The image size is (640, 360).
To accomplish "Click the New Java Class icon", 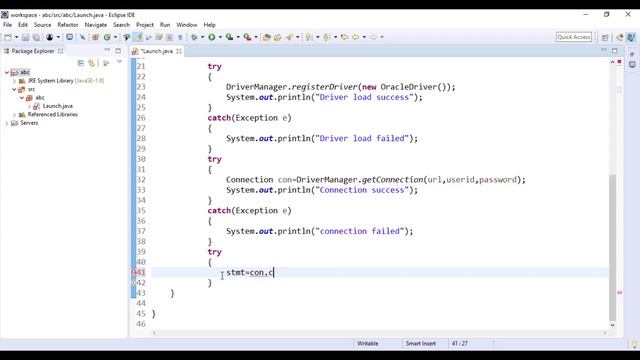I will point(107,37).
